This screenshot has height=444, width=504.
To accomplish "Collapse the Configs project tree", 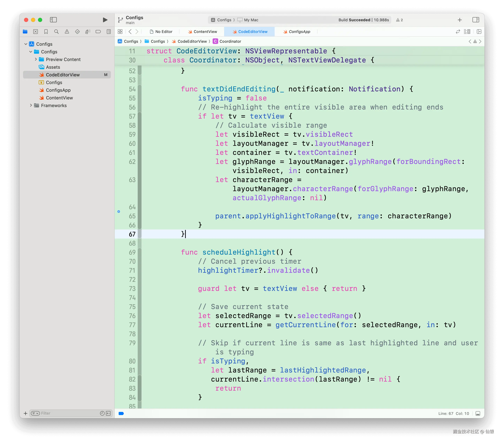I will click(x=26, y=44).
